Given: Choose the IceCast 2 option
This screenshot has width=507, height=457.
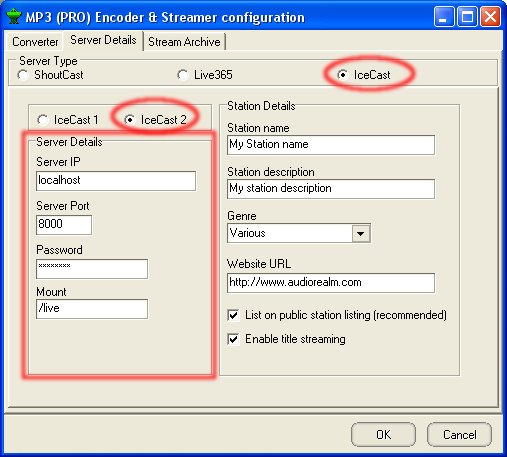Looking at the screenshot, I should [x=129, y=120].
